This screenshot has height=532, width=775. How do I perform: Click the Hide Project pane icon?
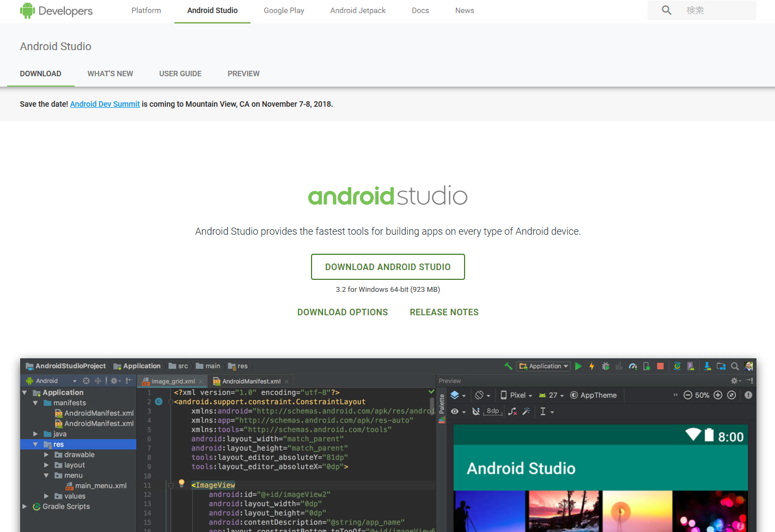click(129, 381)
